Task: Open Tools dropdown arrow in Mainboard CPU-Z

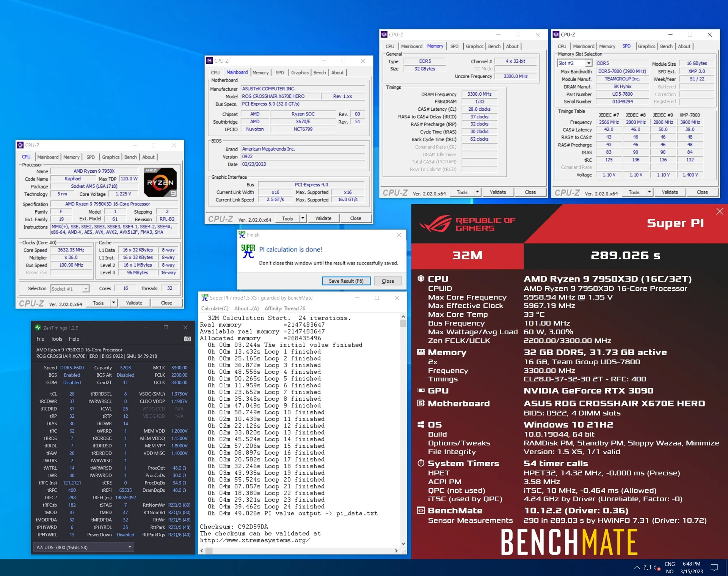Action: tap(303, 218)
